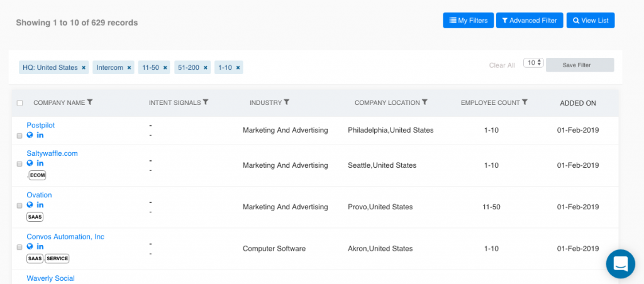
Task: Filter by Industry funnel icon
Action: pos(287,102)
